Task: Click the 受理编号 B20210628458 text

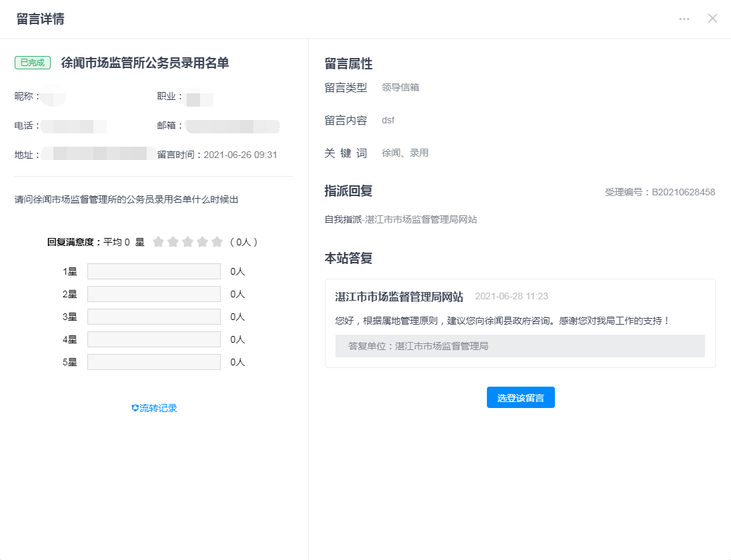Action: coord(660,192)
